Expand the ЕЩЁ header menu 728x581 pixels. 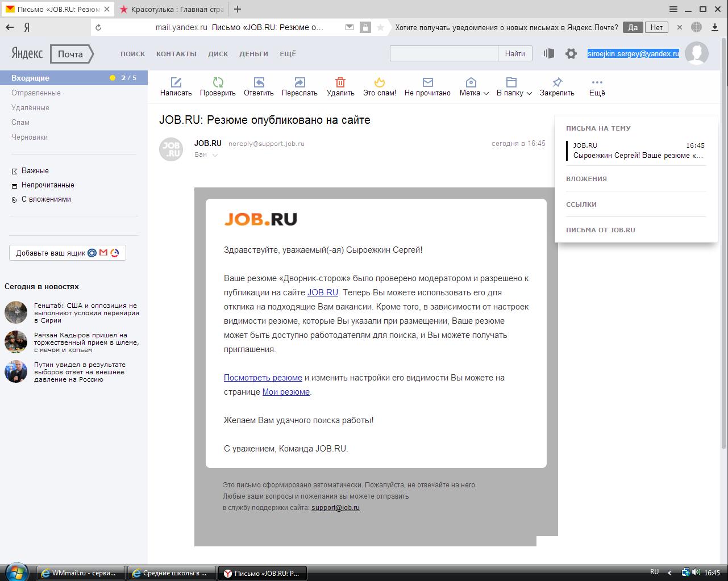coord(288,54)
